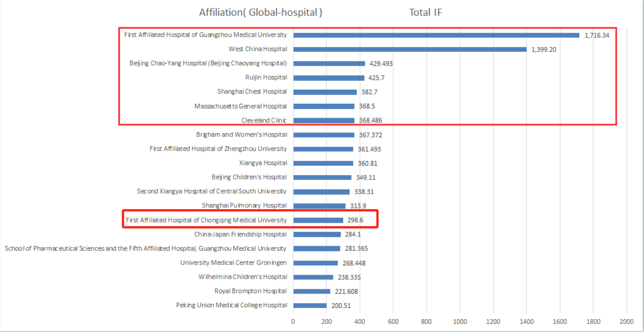Select the Peking Union Medical College bar
The height and width of the screenshot is (332, 644).
tap(310, 306)
